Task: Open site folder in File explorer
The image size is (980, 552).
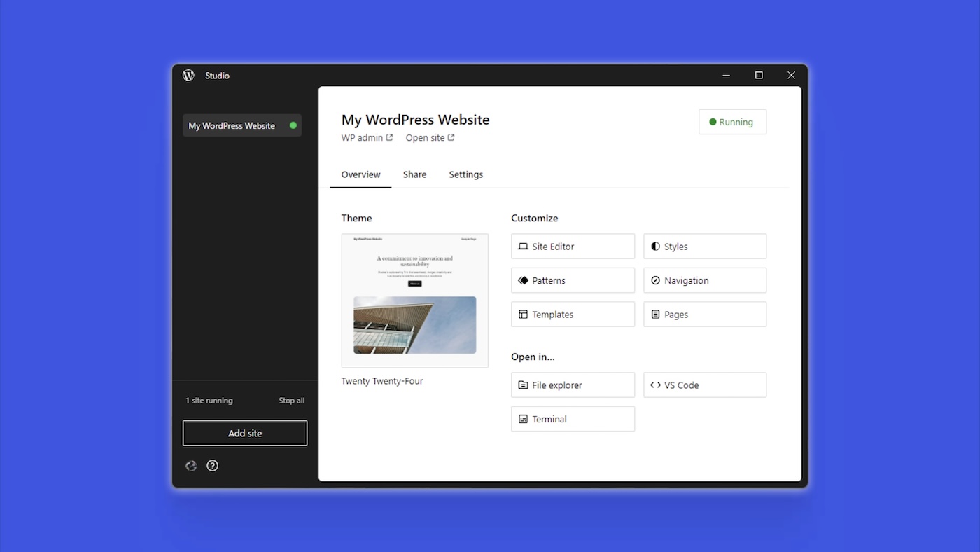Action: 573,385
